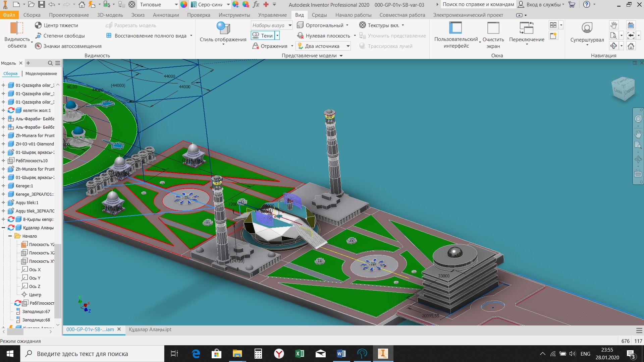Viewport: 644px width, 362px height.
Task: Click the Full Navigation Wheel (Суперштурвал) icon
Action: point(587,28)
